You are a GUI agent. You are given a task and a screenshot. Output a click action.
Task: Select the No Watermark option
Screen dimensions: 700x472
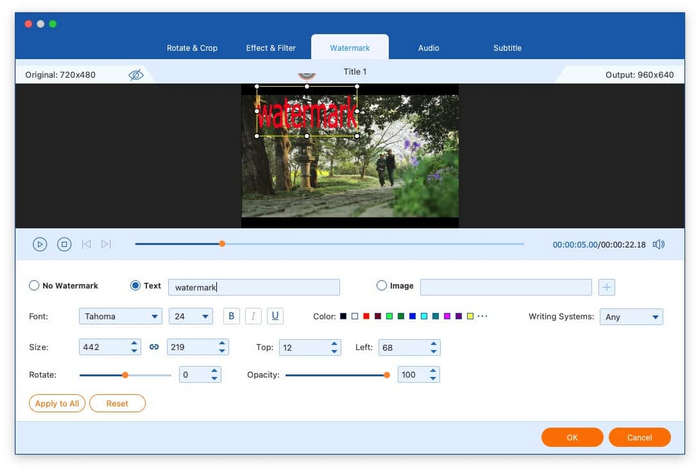click(34, 286)
